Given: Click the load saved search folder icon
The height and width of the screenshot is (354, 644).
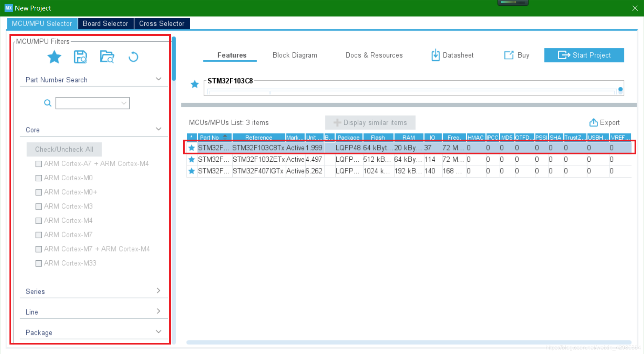Looking at the screenshot, I should click(107, 57).
